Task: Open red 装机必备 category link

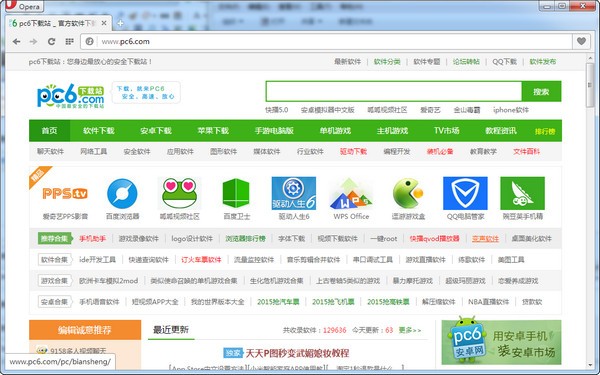Action: (440, 152)
